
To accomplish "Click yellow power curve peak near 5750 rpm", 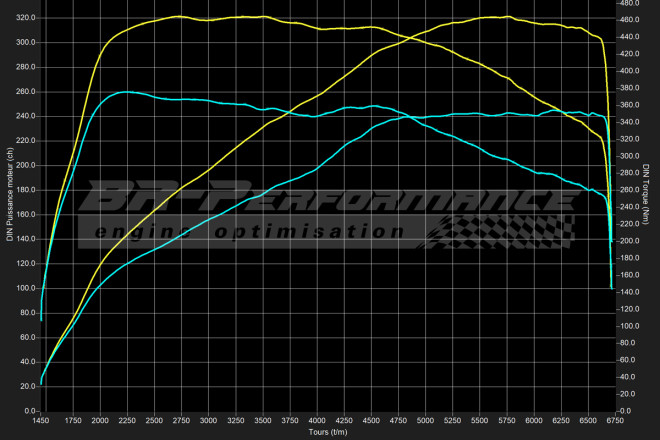I will click(x=505, y=16).
